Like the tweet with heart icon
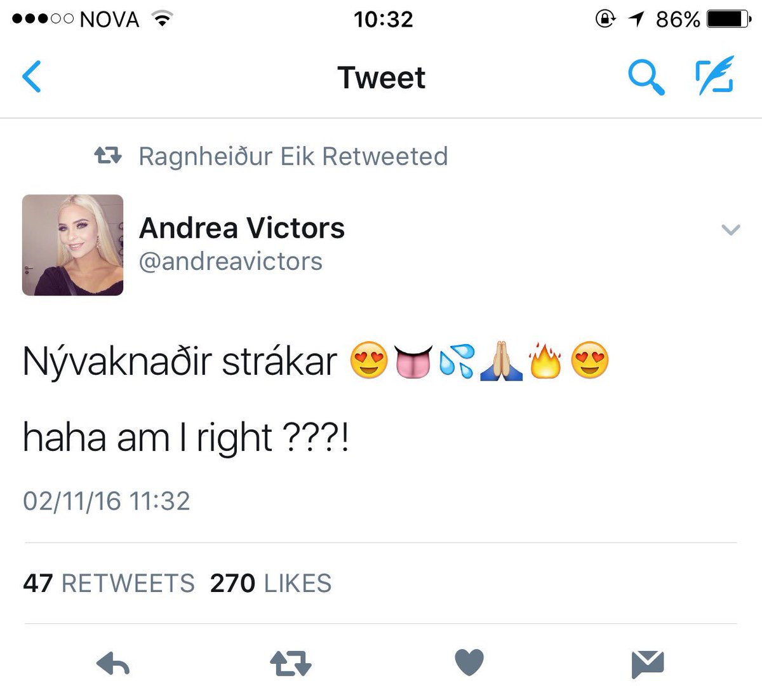 [469, 663]
